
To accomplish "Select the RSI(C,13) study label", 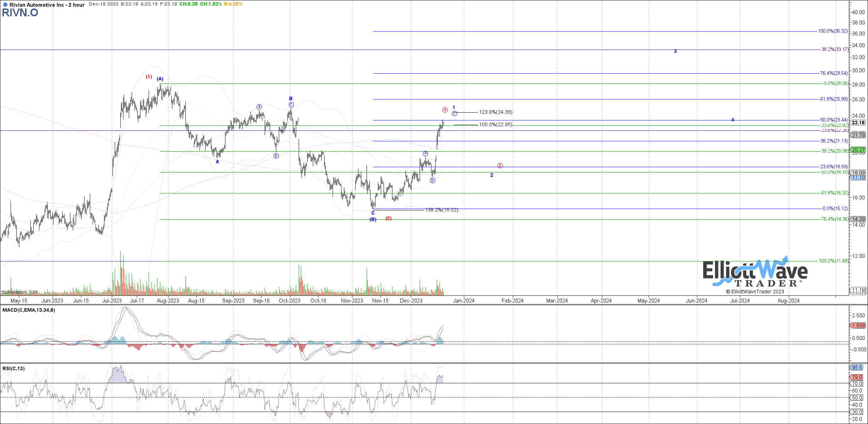I will point(13,368).
